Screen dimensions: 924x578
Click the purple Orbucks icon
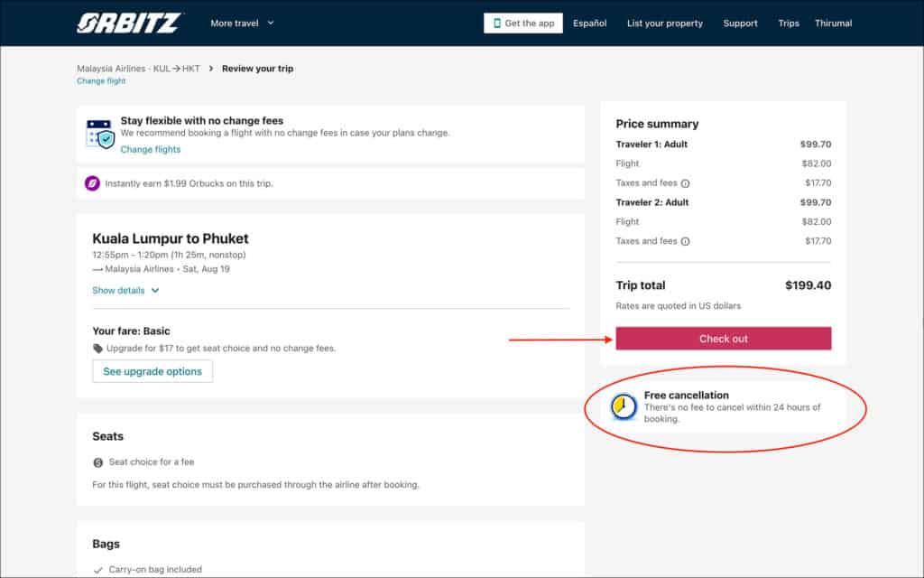(x=93, y=183)
